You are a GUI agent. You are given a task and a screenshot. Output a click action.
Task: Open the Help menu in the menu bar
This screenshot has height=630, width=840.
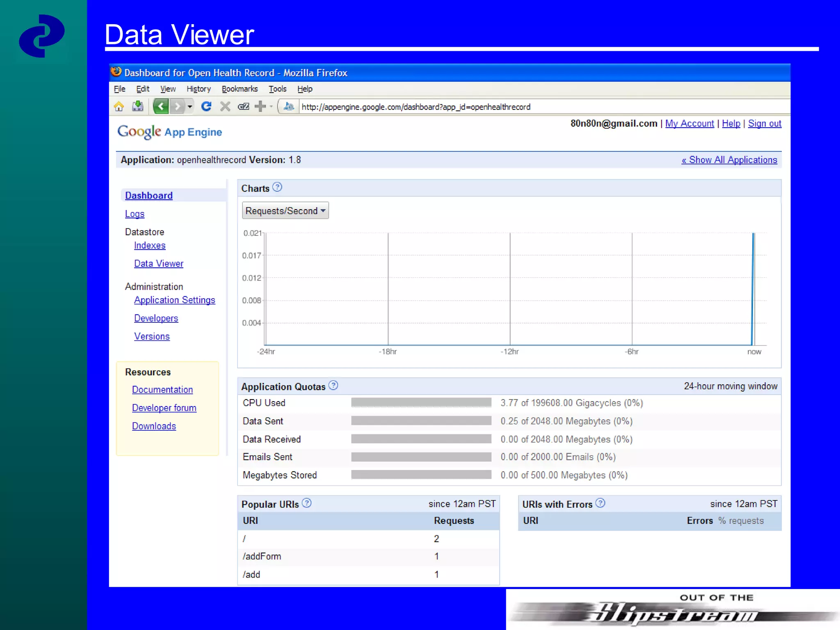coord(305,89)
